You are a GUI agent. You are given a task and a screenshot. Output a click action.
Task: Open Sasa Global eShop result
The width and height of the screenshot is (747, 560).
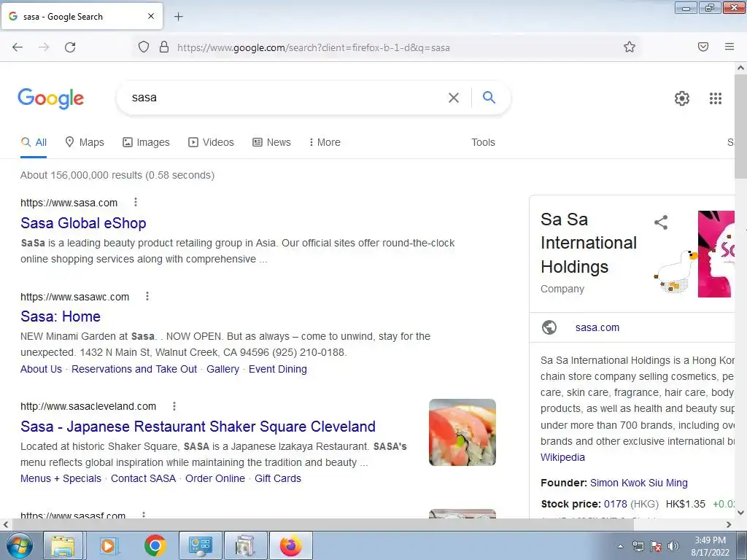(x=83, y=223)
